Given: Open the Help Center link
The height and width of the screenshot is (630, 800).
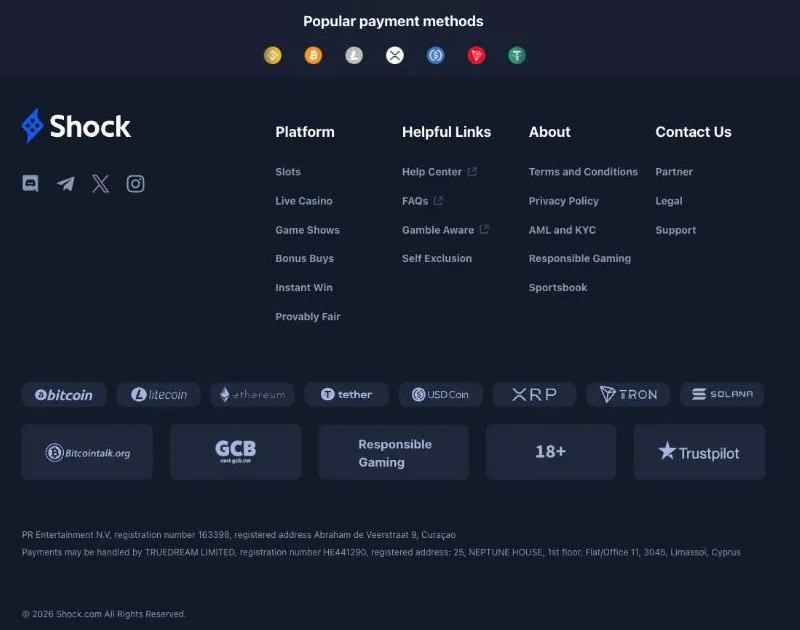Looking at the screenshot, I should [432, 172].
